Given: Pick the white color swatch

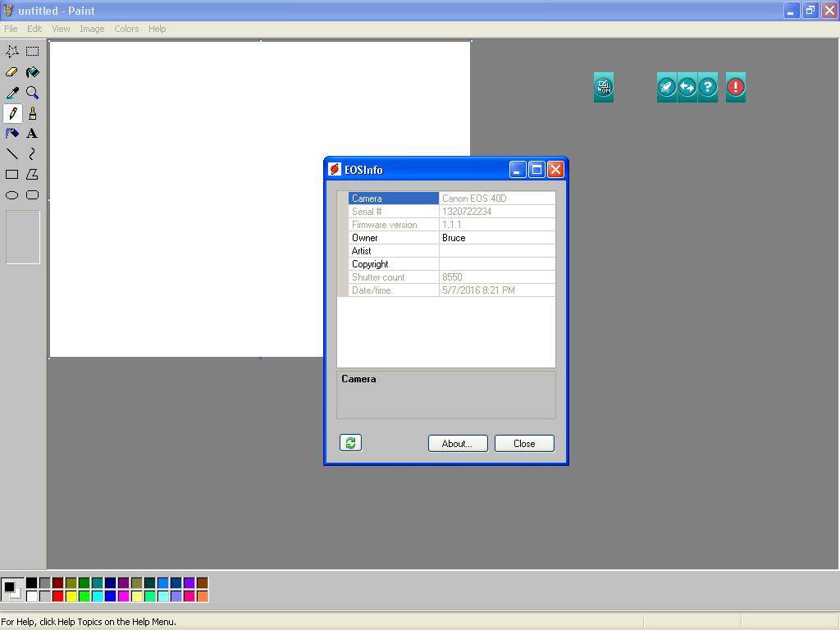Looking at the screenshot, I should pos(32,596).
